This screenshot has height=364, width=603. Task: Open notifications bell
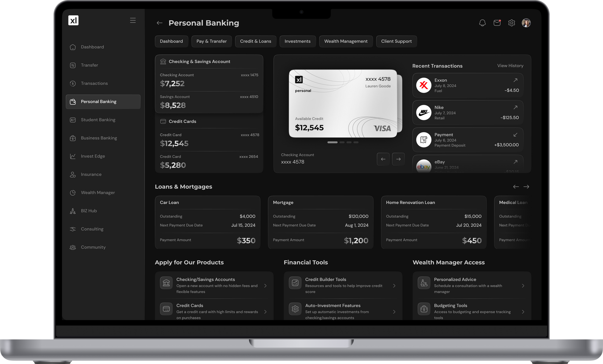[x=482, y=23]
